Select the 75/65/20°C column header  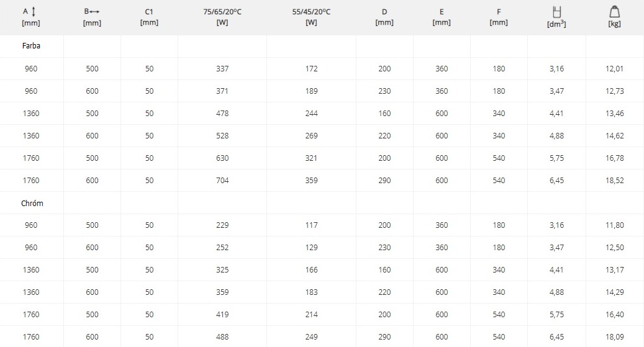coord(222,17)
